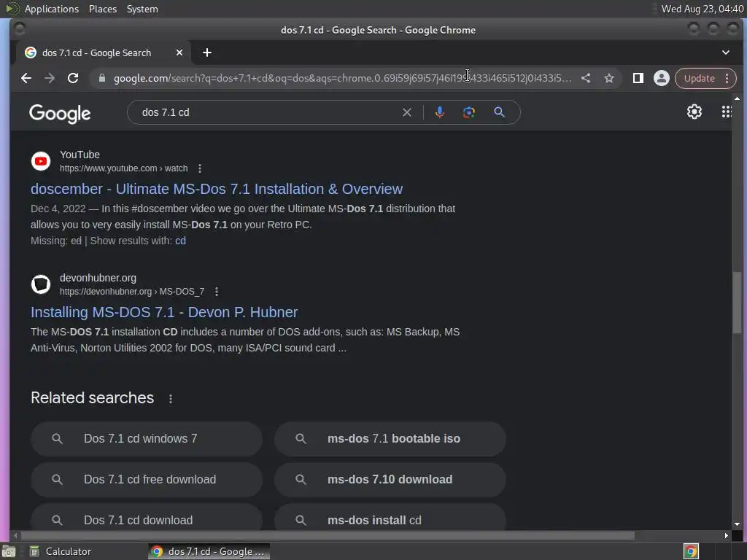Clear the search box text
The image size is (747, 560).
407,112
